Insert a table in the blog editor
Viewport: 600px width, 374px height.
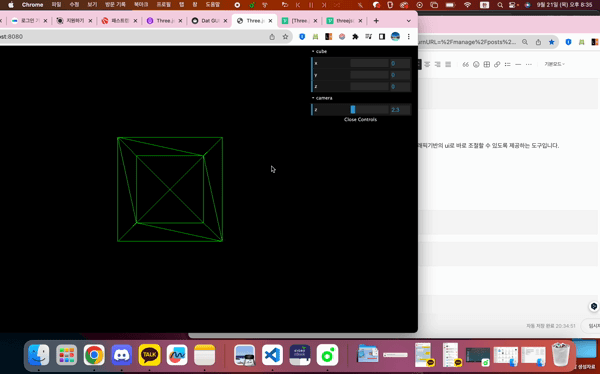click(x=487, y=64)
